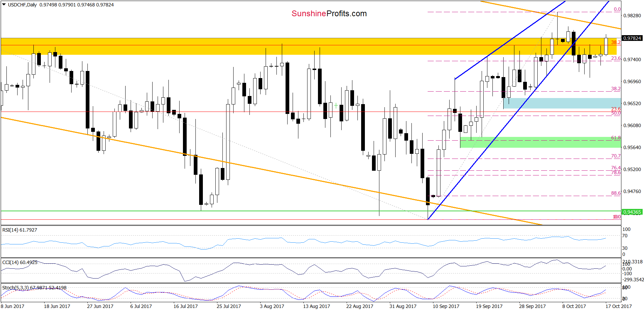This screenshot has width=644, height=311.
Task: Click the 10 Sep 2017 date label
Action: coord(446,306)
